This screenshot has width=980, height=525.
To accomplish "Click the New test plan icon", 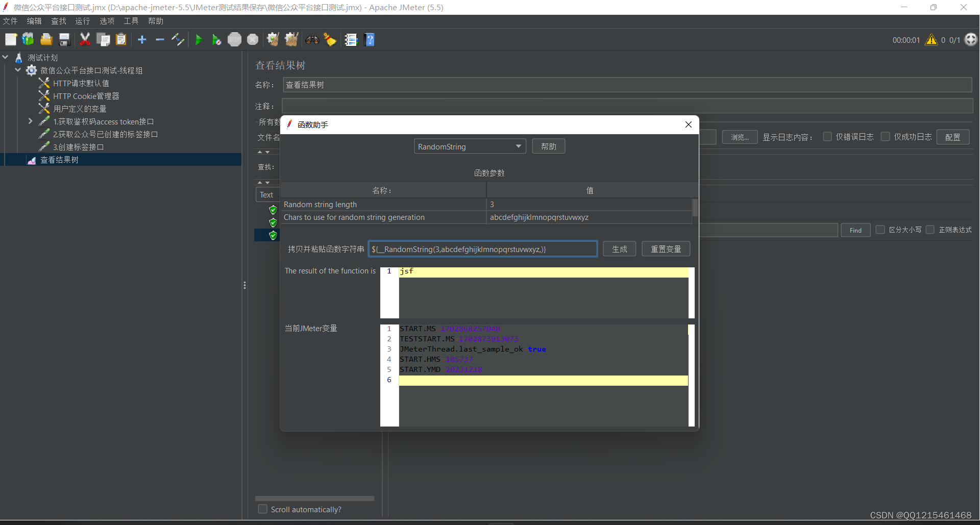I will 11,39.
